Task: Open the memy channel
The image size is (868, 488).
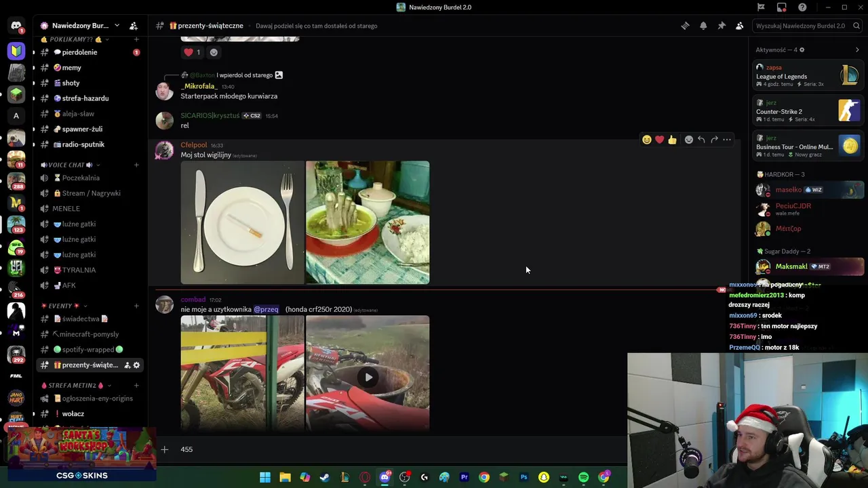Action: tap(90, 68)
